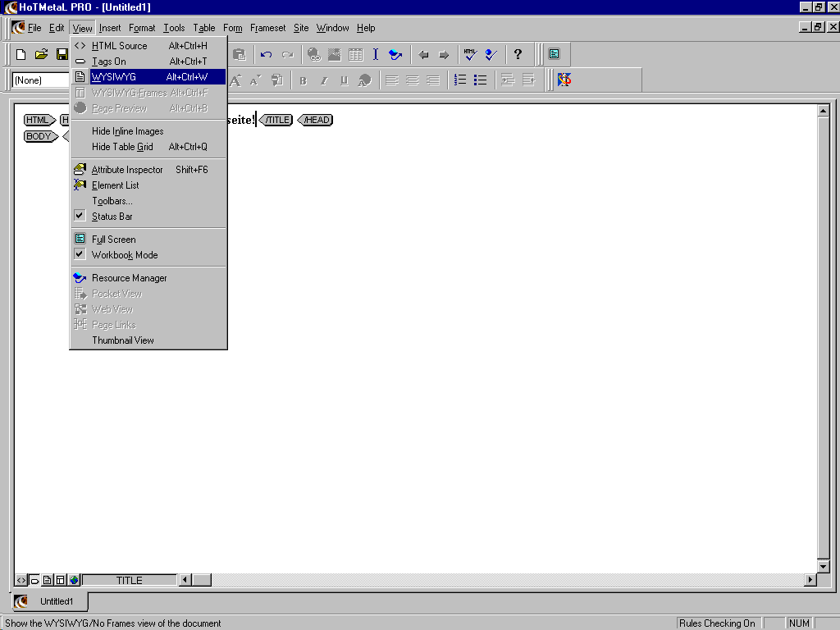Click the numbered list icon
The image size is (840, 630).
[x=459, y=80]
